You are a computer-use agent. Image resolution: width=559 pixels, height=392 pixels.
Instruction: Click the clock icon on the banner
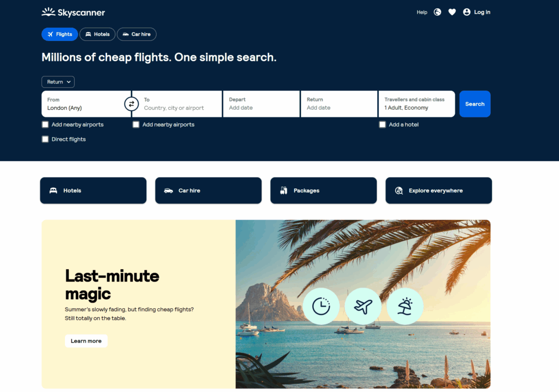(x=321, y=306)
